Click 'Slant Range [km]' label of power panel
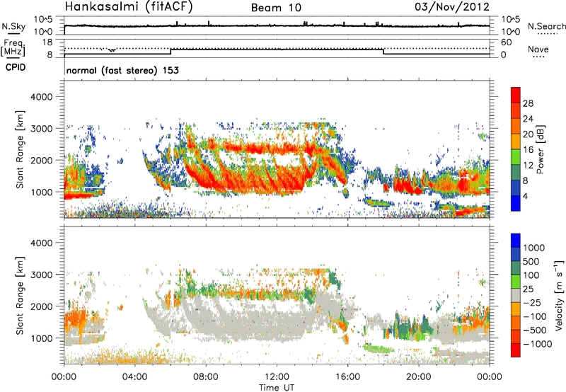This screenshot has width=566, height=392. 20,149
